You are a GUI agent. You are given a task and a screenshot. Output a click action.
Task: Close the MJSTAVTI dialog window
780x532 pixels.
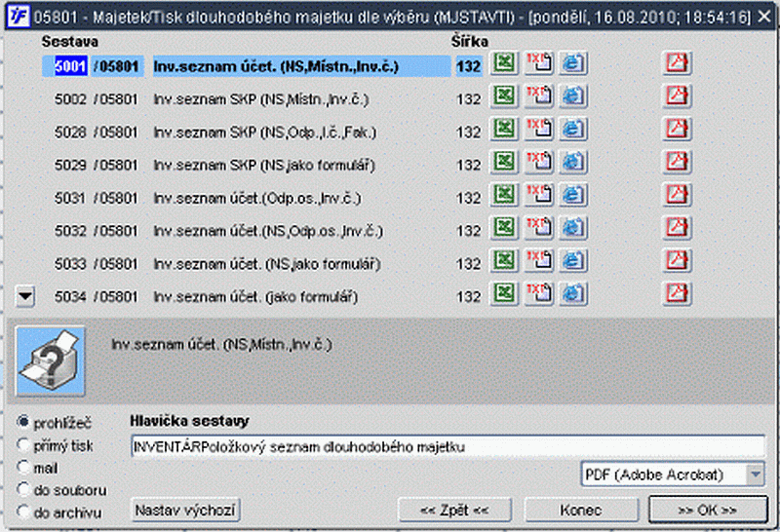(x=764, y=17)
